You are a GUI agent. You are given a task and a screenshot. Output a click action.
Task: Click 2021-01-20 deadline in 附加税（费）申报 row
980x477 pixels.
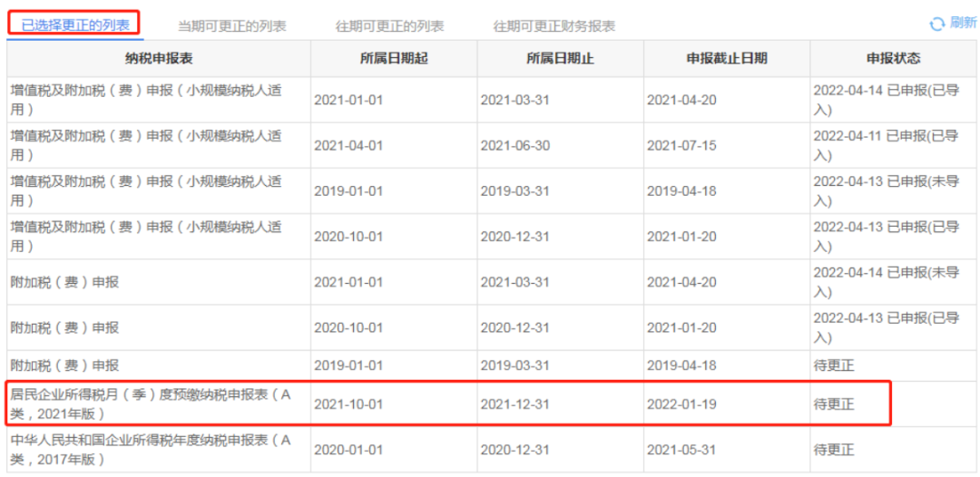point(681,327)
